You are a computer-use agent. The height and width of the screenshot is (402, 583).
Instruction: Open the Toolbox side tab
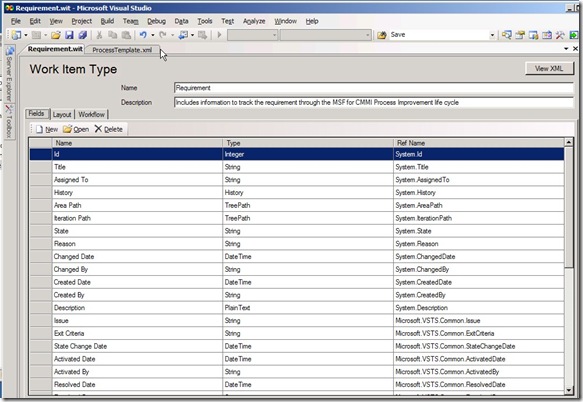(9, 121)
